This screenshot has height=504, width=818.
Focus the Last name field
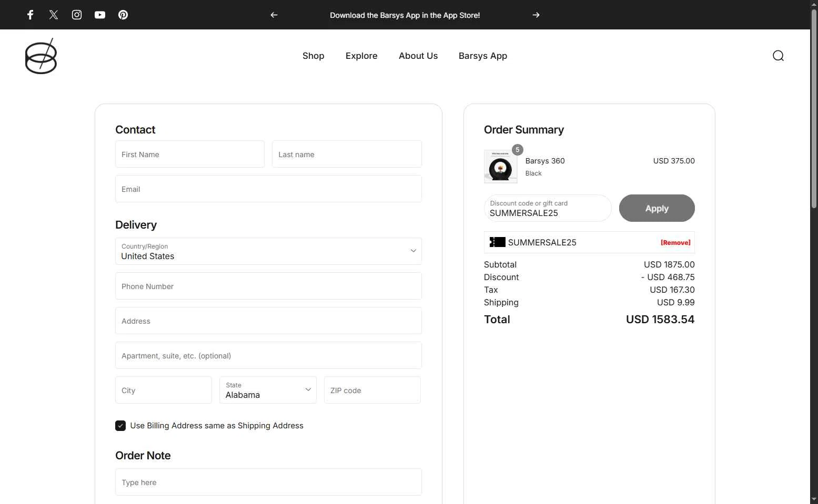pyautogui.click(x=347, y=154)
